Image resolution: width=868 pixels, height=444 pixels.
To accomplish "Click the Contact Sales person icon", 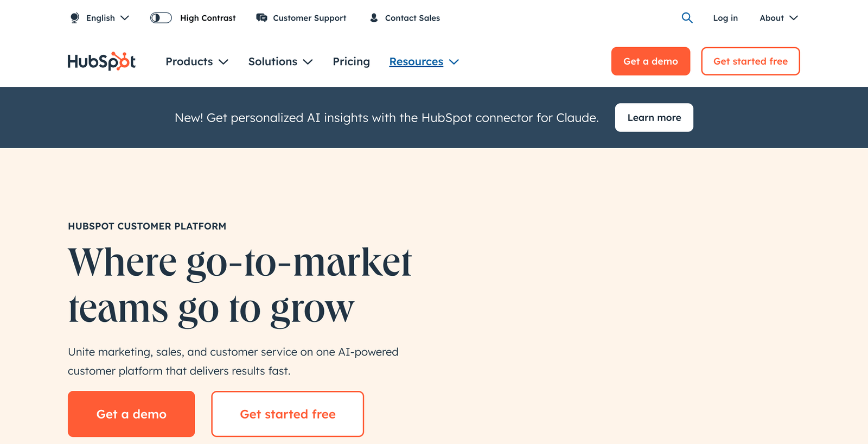I will (x=373, y=18).
